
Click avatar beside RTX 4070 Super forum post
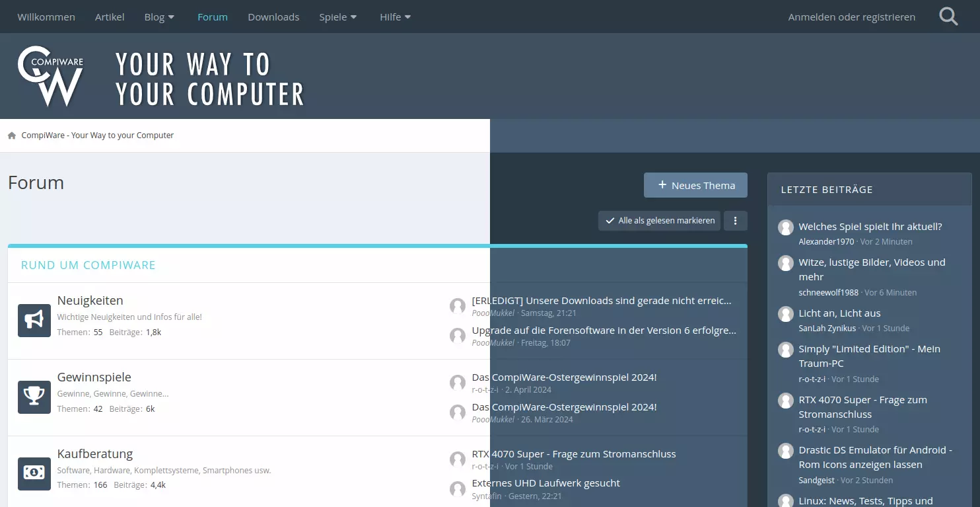pyautogui.click(x=458, y=459)
